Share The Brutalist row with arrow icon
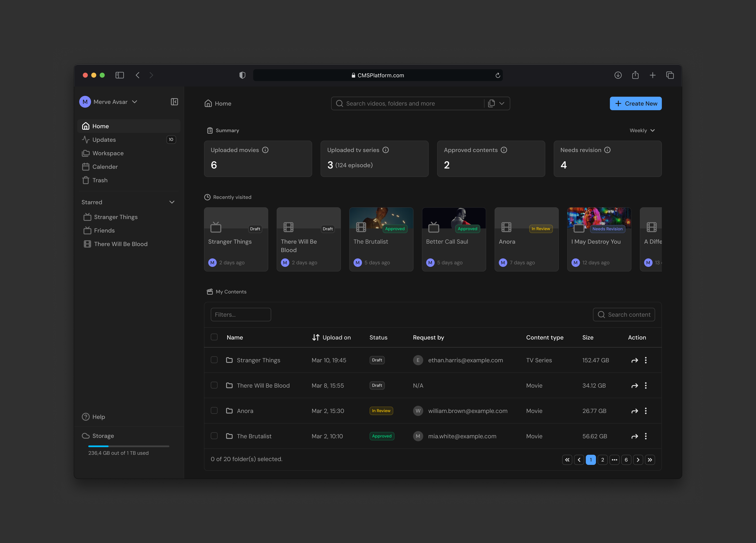Screen dimensions: 756x543 point(635,436)
